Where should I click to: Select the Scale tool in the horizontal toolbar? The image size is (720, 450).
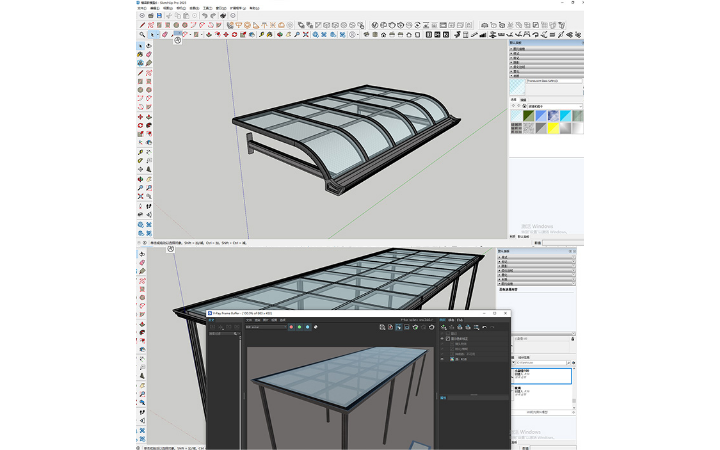coord(243,34)
